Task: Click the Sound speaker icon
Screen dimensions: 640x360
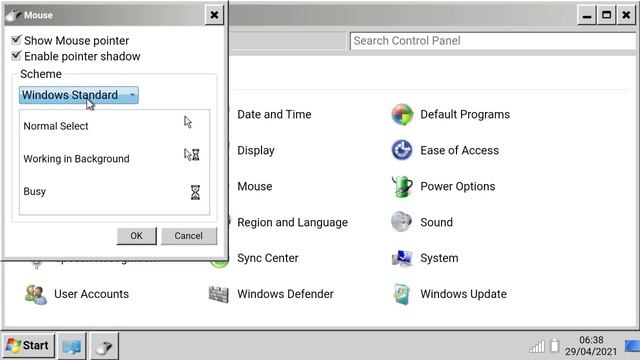Action: point(402,222)
